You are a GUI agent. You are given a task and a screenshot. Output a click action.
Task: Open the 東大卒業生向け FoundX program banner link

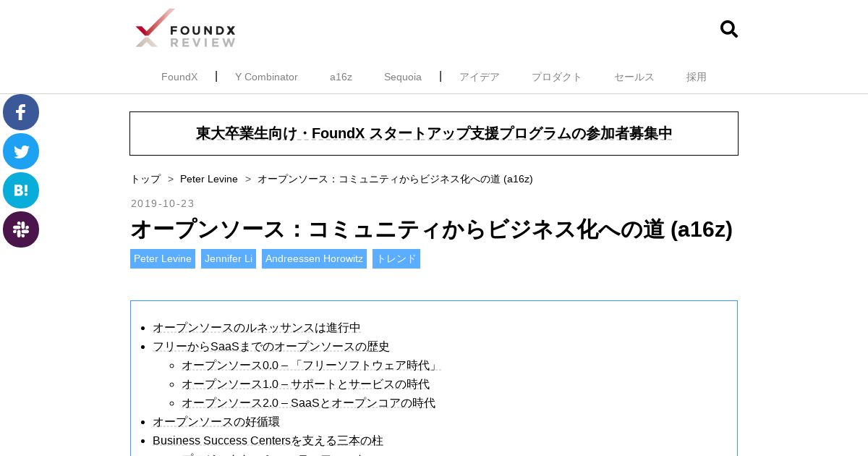coord(434,133)
